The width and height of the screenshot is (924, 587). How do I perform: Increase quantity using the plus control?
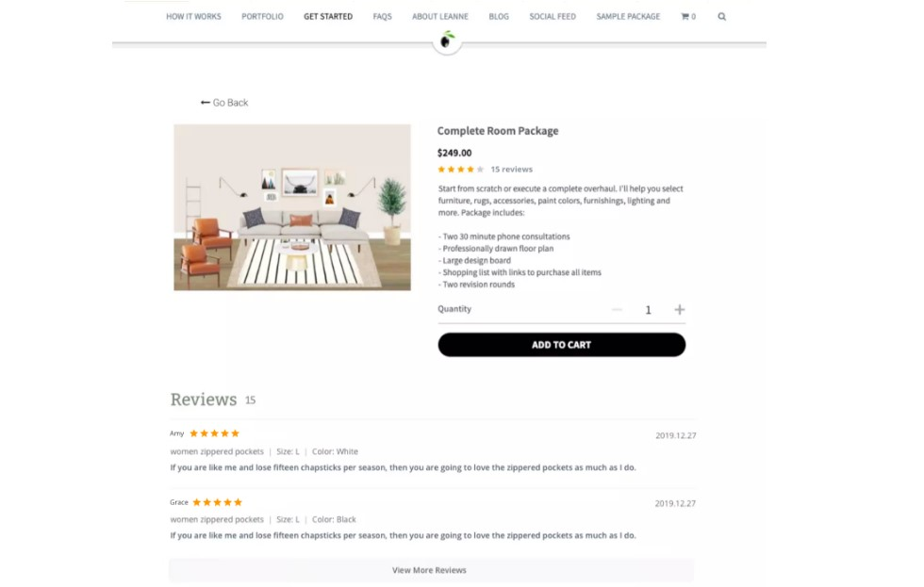[x=679, y=309]
